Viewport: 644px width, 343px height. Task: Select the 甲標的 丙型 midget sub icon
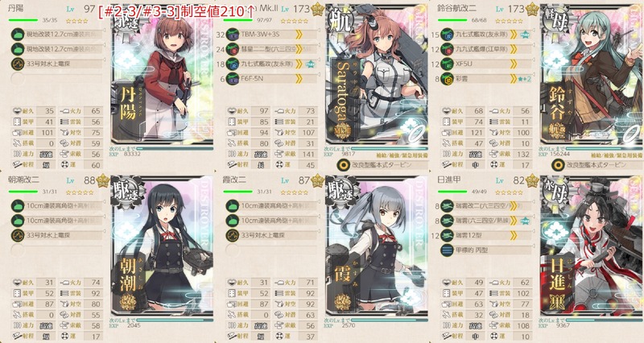(x=447, y=250)
